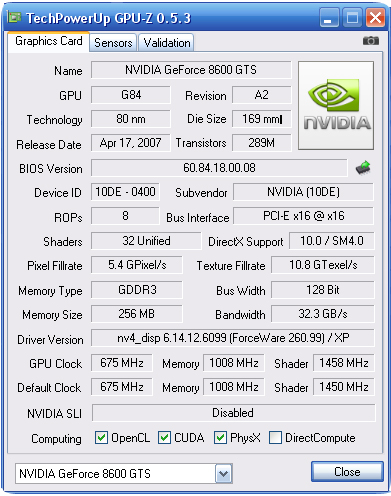The image size is (391, 496).
Task: Save the BIOS with the chip icon
Action: pyautogui.click(x=363, y=168)
